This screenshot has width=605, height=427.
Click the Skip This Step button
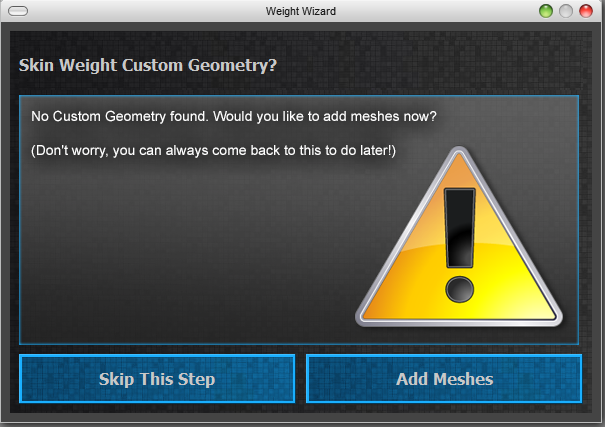pyautogui.click(x=157, y=379)
